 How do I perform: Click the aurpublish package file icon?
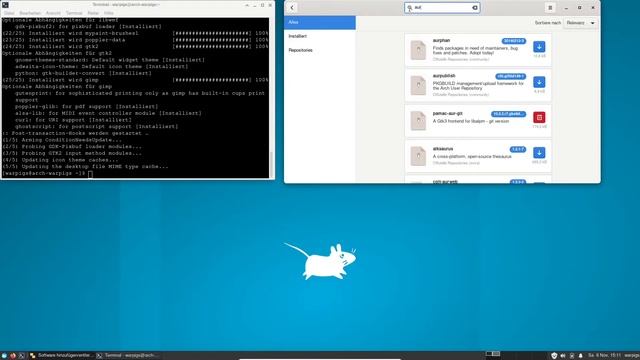tap(418, 85)
